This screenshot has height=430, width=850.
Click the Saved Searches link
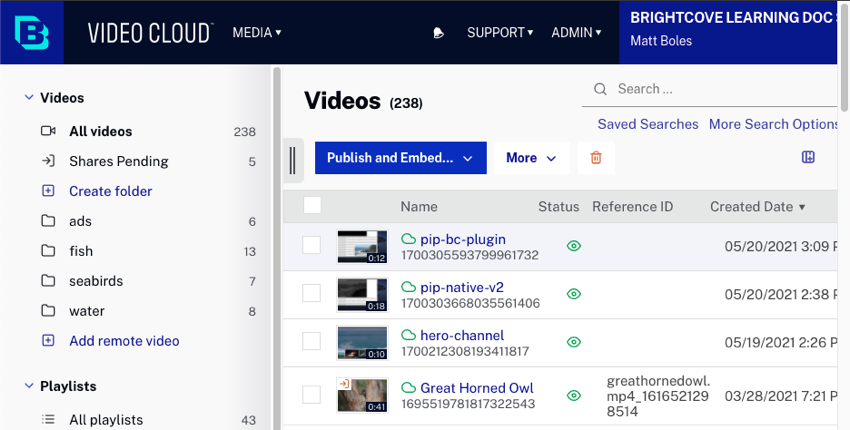click(648, 124)
